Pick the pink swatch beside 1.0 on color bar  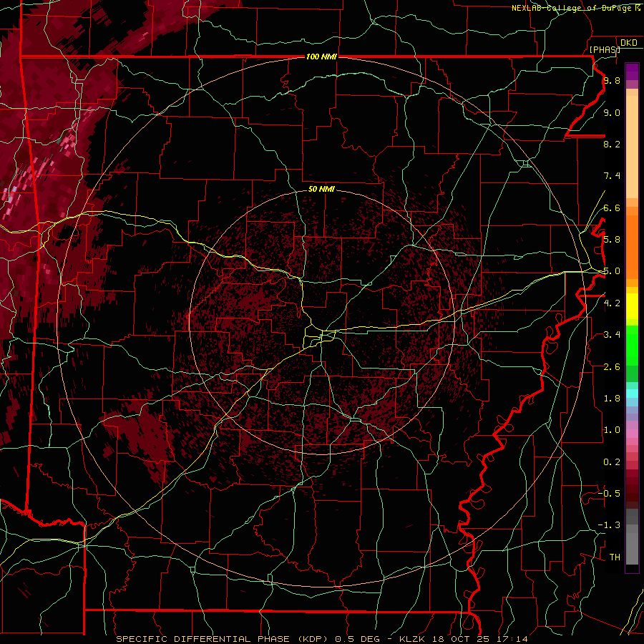tap(632, 434)
